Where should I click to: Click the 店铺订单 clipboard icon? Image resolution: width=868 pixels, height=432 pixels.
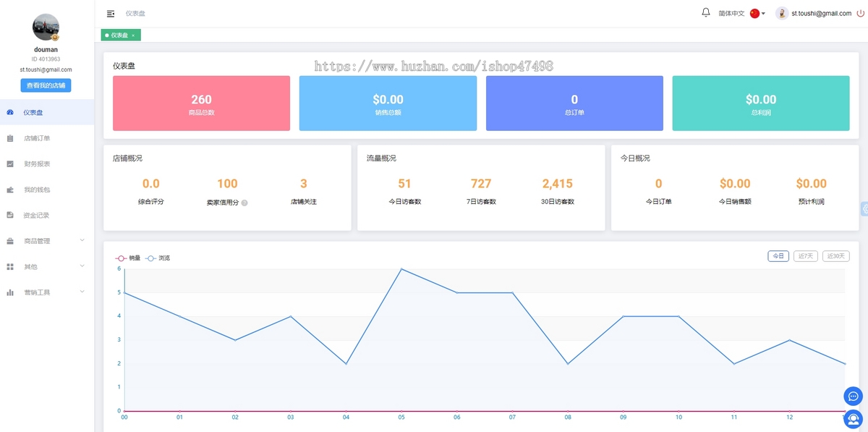click(x=10, y=138)
